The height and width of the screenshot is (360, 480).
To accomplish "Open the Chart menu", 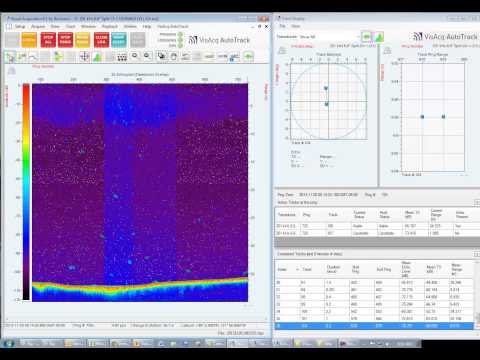I will coord(70,26).
